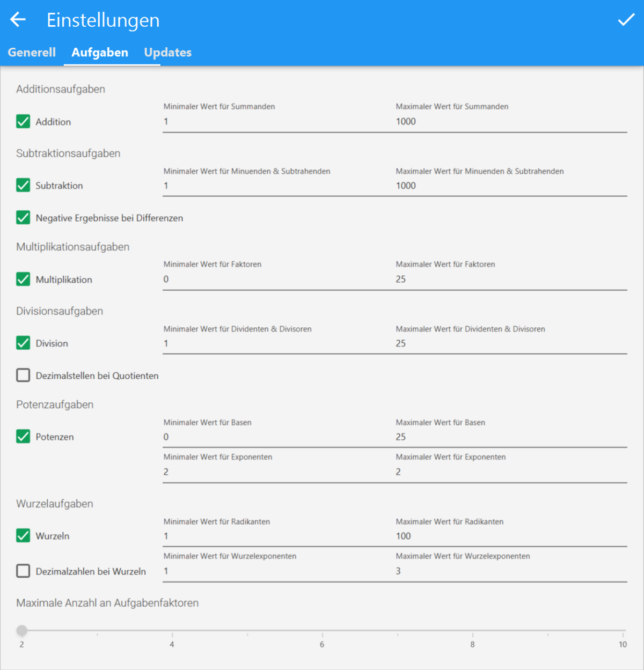644x670 pixels.
Task: Enable Dezimalstellen bei Quotienten checkbox
Action: point(23,376)
